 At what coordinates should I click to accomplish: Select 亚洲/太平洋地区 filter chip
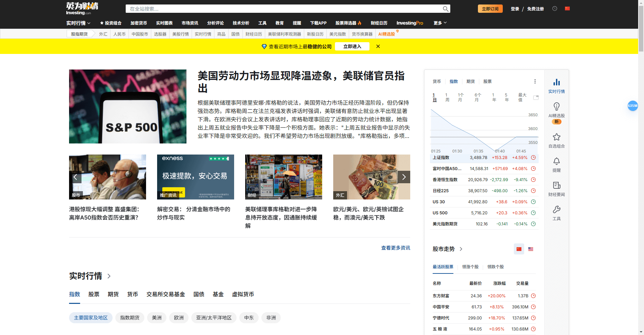(214, 318)
